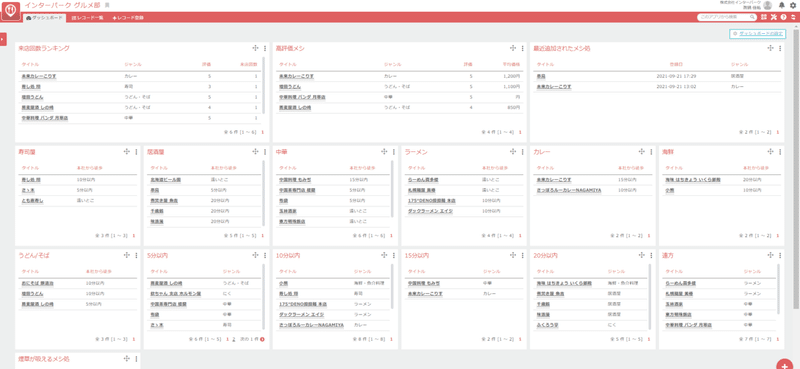Open kebab menu of ラーメン panel

coord(522,152)
